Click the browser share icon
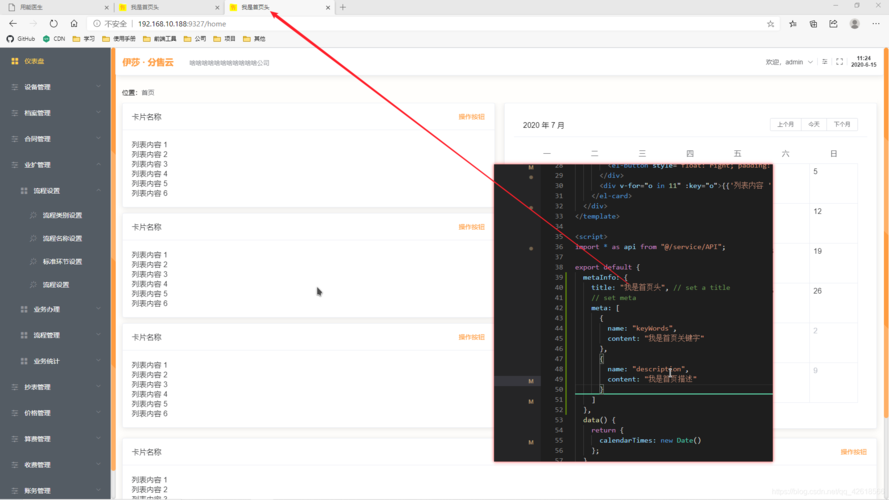 [833, 24]
